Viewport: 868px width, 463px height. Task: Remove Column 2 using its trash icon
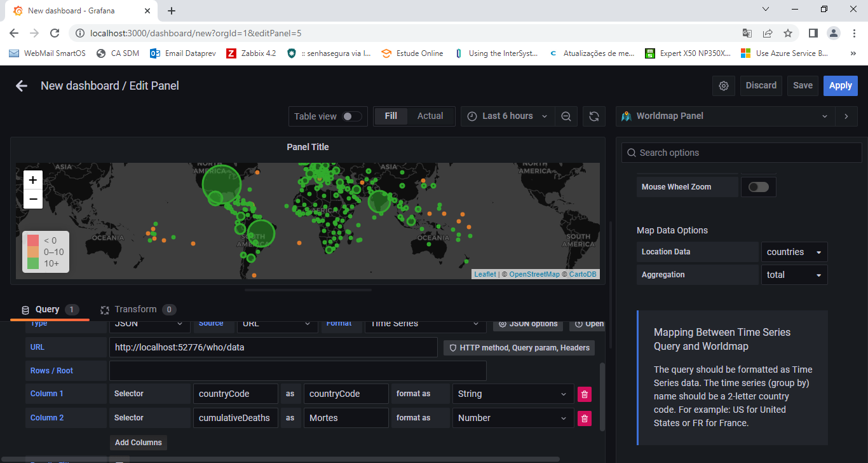(585, 418)
